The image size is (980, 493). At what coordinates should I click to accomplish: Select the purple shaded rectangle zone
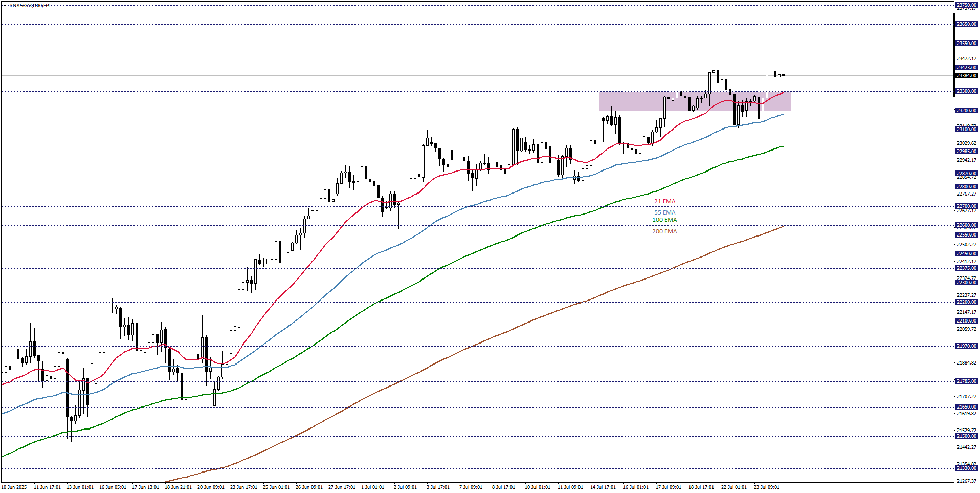(x=695, y=101)
